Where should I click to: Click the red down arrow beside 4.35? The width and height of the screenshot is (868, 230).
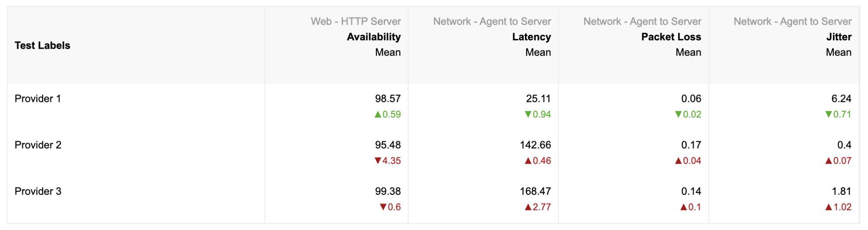coord(378,161)
